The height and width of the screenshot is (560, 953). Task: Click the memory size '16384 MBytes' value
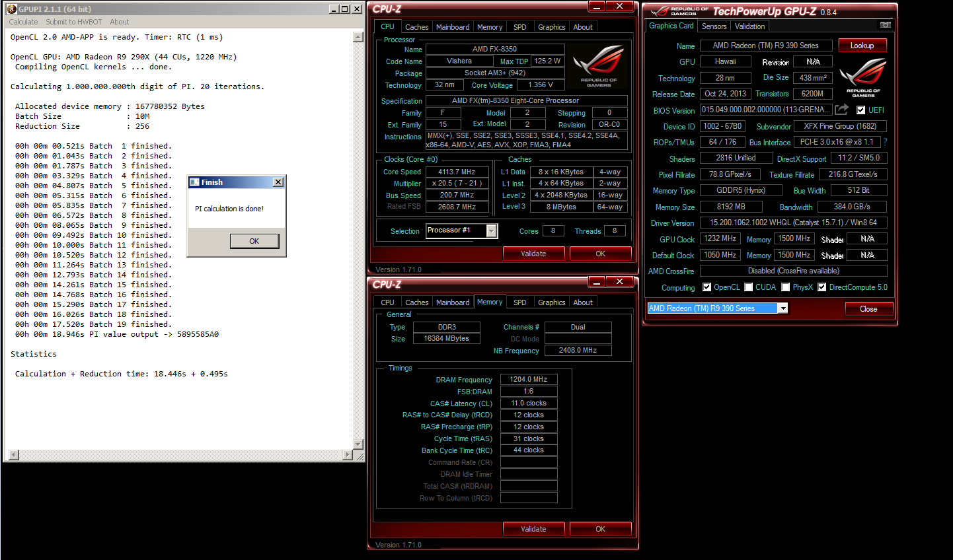point(447,338)
